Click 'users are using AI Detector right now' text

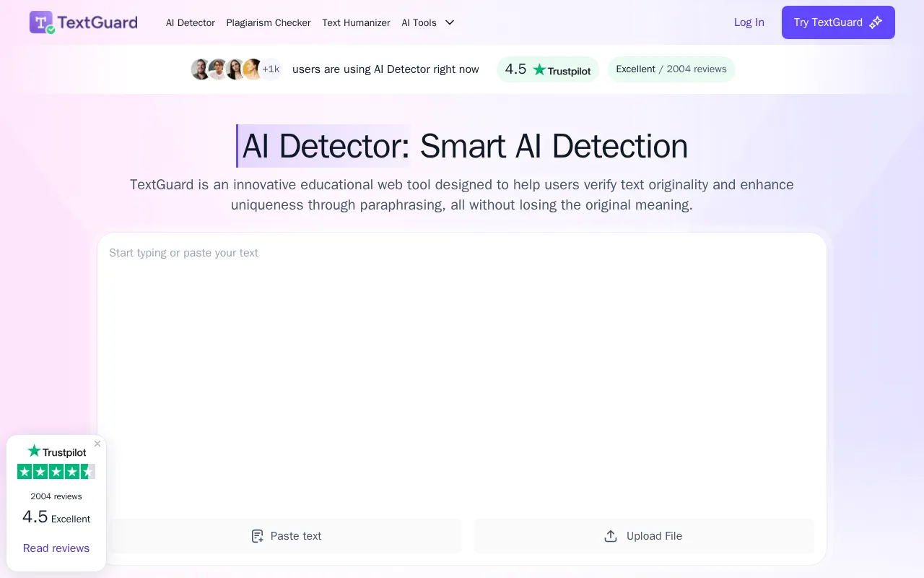(x=385, y=69)
